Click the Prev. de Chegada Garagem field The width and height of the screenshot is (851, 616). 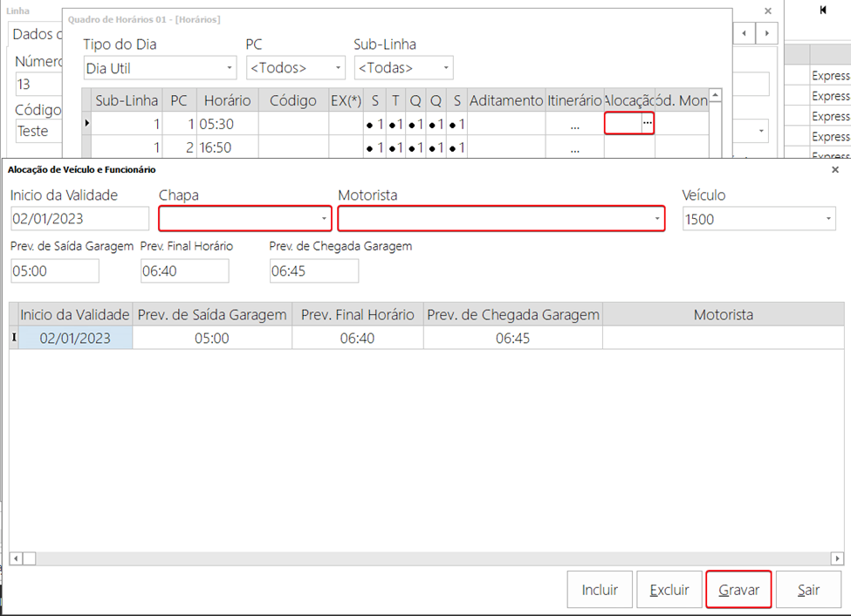click(x=314, y=270)
